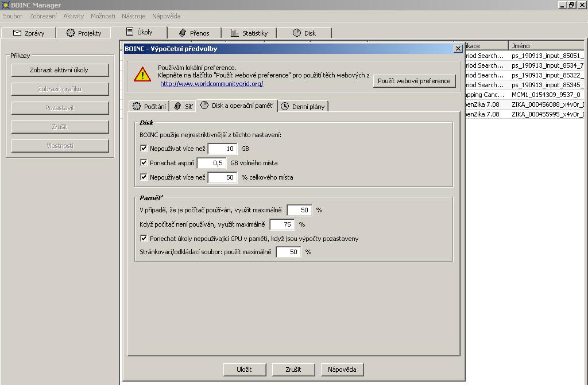
Task: Select task row MCM1_0154309_9537_0
Action: [x=525, y=95]
